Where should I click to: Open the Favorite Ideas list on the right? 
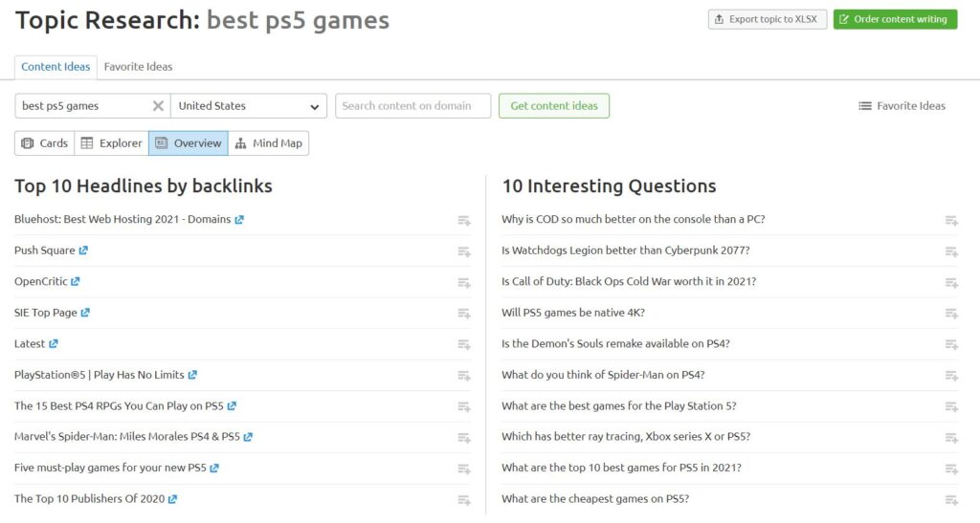(902, 106)
